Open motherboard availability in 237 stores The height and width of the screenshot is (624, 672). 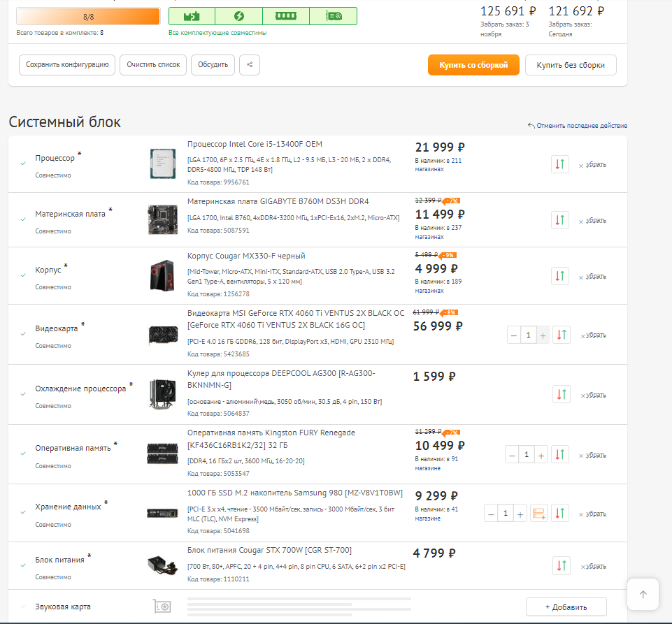[438, 232]
